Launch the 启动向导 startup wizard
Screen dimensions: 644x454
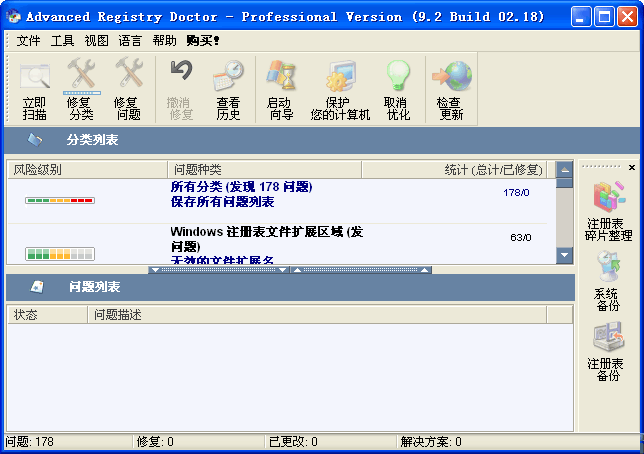click(x=280, y=88)
